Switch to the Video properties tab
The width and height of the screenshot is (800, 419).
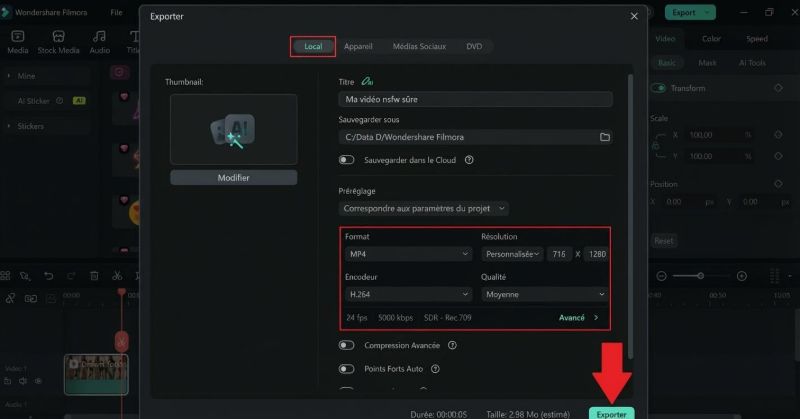(665, 39)
